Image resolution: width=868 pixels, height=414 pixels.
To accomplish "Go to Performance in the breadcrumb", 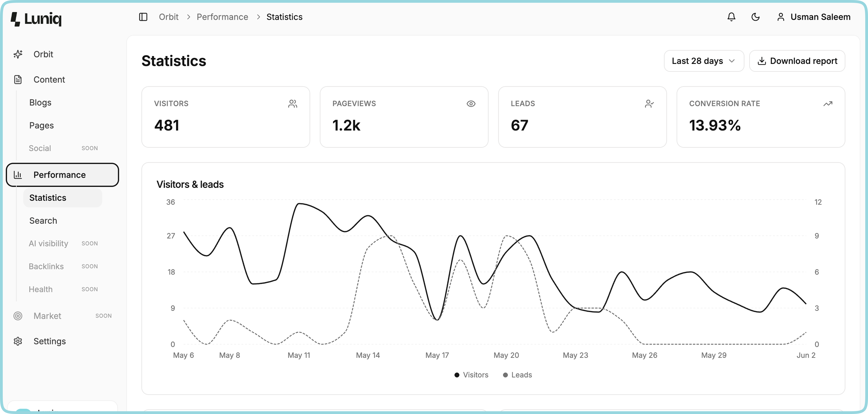I will pos(222,17).
